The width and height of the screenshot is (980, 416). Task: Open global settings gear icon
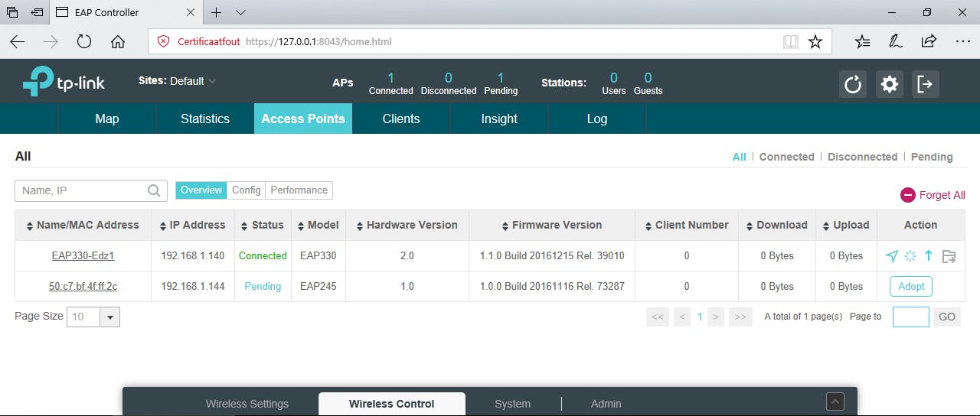889,83
